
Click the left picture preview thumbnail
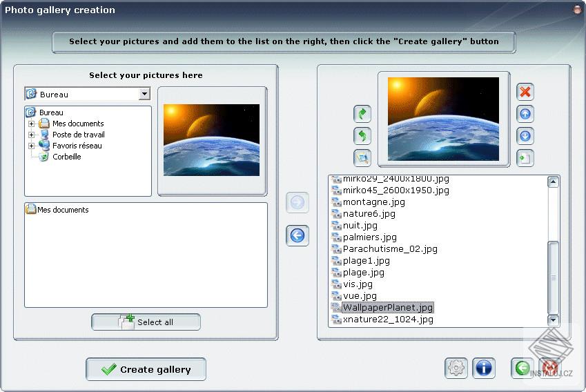(211, 140)
